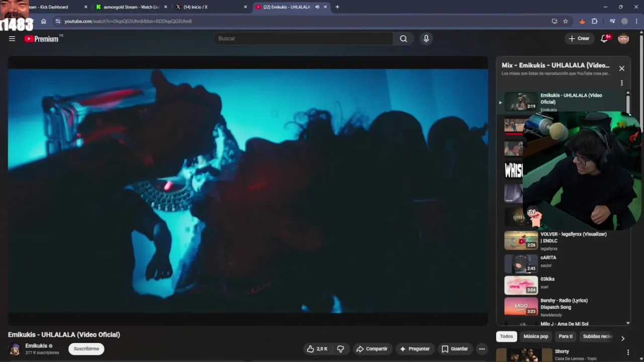Show more filter chips with right arrow
This screenshot has height=362, width=644.
622,338
